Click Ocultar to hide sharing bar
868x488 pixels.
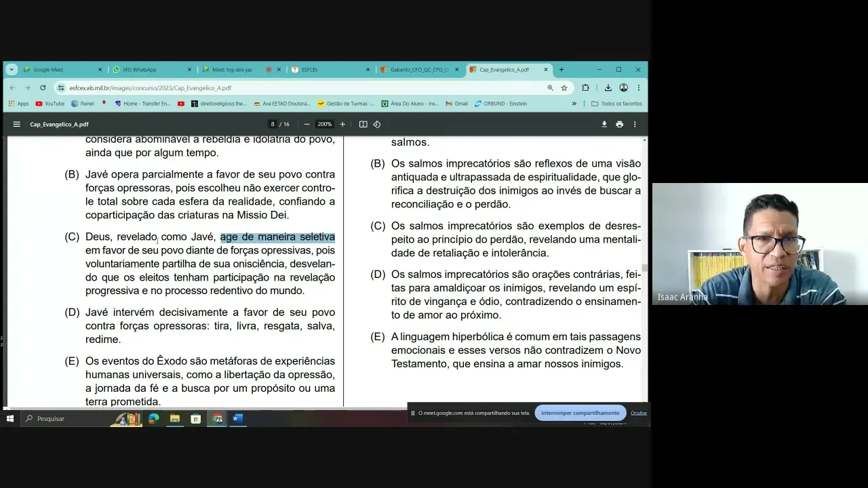click(639, 413)
